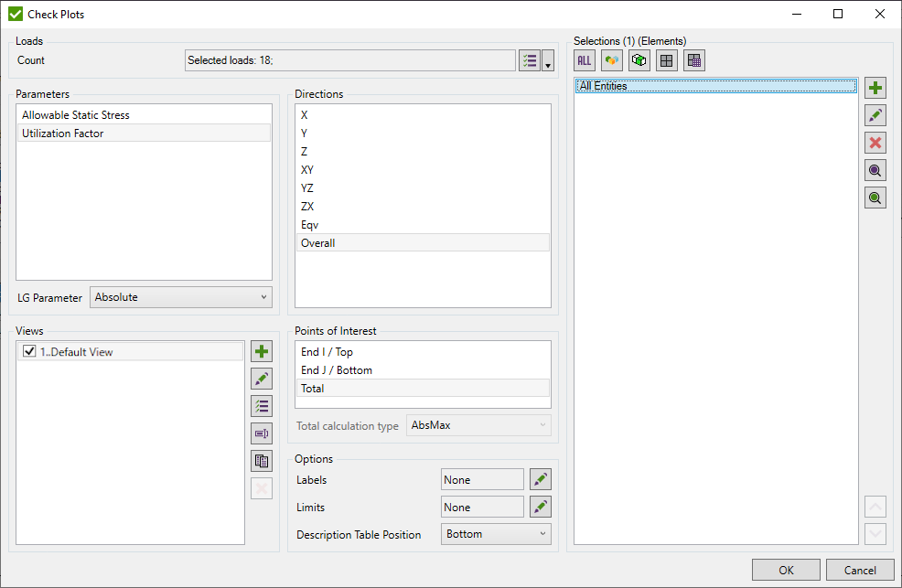The height and width of the screenshot is (588, 902).
Task: Select the ALL entities selection mode
Action: 584,59
